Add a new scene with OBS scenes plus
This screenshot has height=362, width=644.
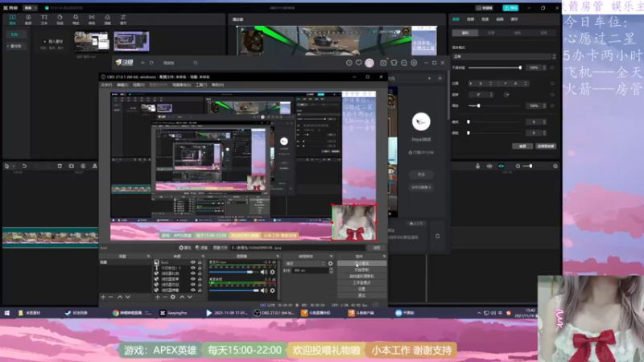point(103,297)
